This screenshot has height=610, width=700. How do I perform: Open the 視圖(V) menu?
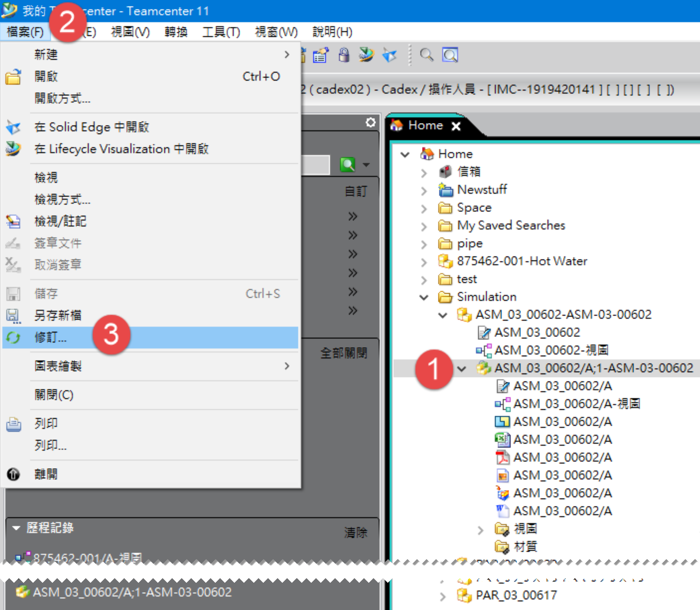pos(131,32)
